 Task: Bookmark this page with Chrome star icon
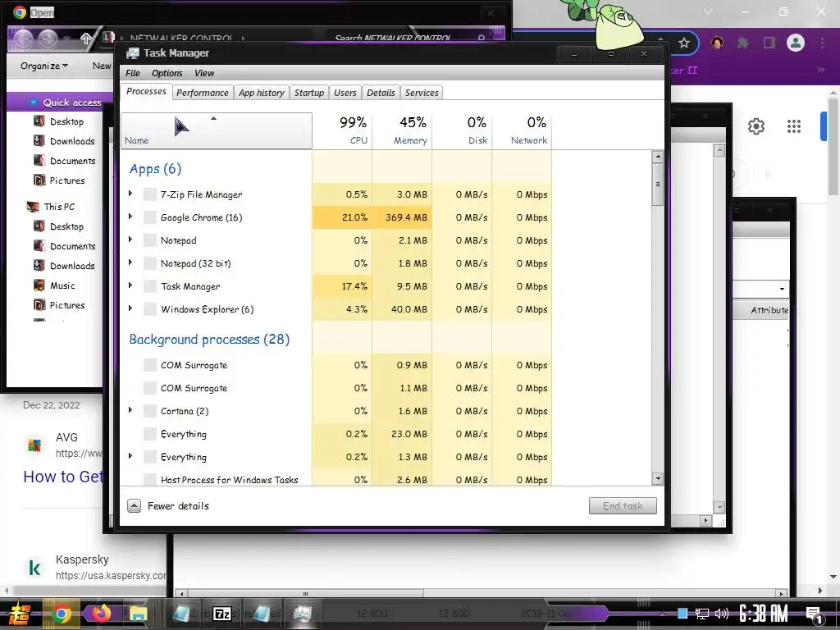(683, 43)
